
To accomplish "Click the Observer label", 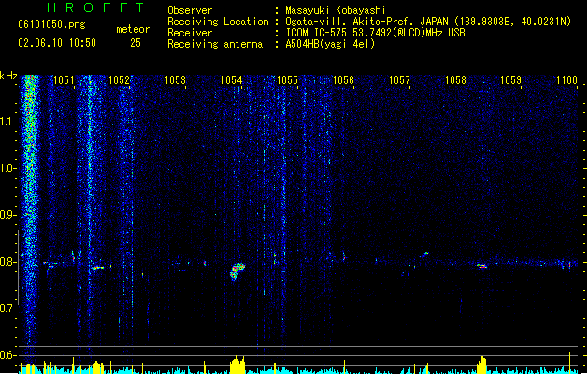I will 190,10.
